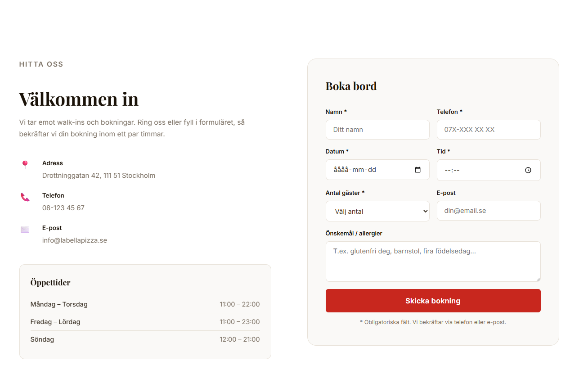Click the Måndag – Torsdag opening hours row
588x379 pixels.
(145, 304)
